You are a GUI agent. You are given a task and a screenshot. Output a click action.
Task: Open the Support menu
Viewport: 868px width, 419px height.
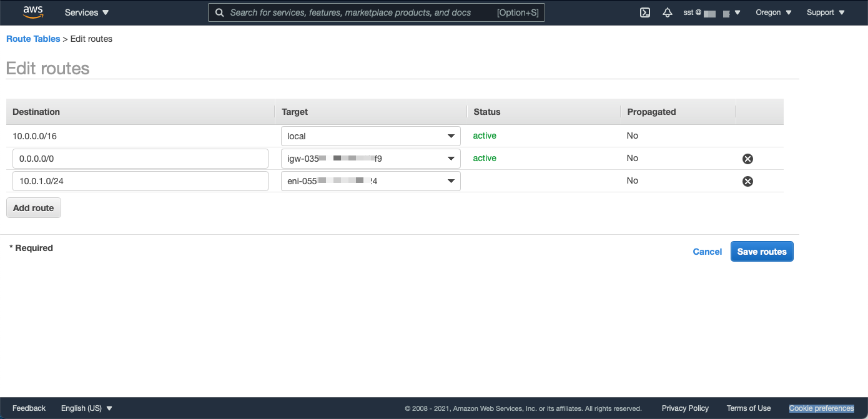tap(825, 12)
